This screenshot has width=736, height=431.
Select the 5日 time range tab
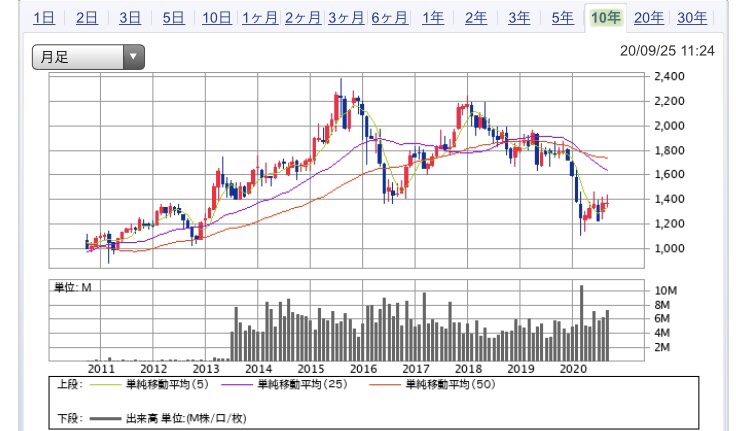(x=173, y=18)
